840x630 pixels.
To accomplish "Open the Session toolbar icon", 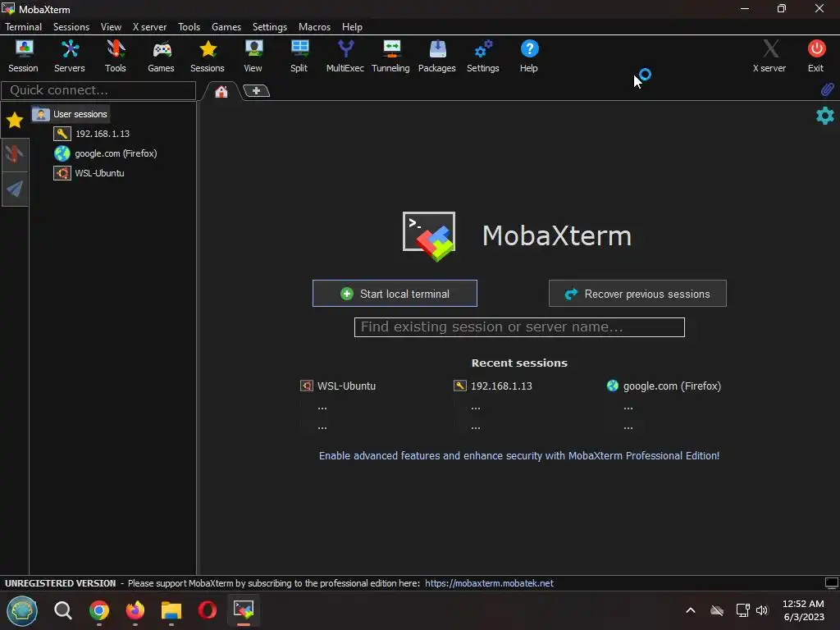I will tap(23, 57).
